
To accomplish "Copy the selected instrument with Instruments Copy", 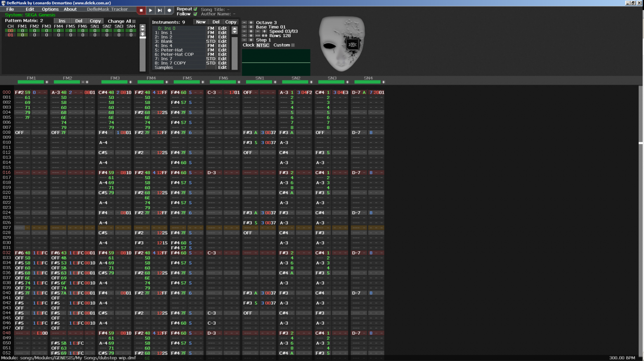I will pos(231,22).
